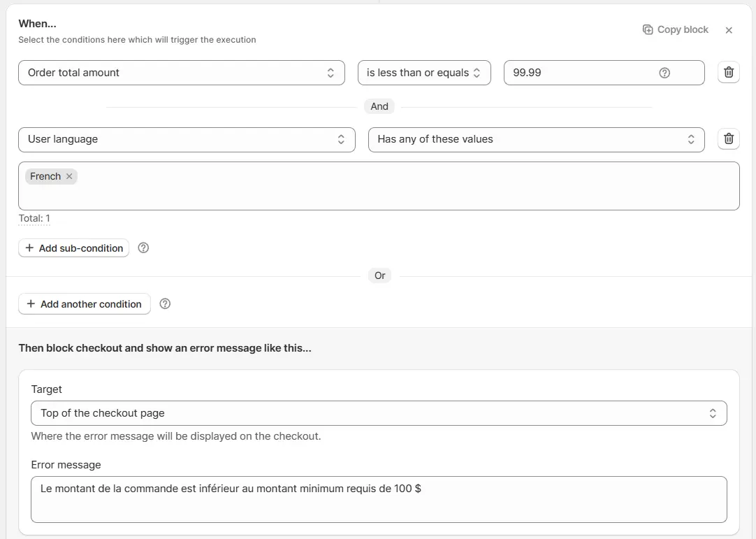Expand the User language condition selector
Viewport: 756px width, 539px height.
click(187, 139)
